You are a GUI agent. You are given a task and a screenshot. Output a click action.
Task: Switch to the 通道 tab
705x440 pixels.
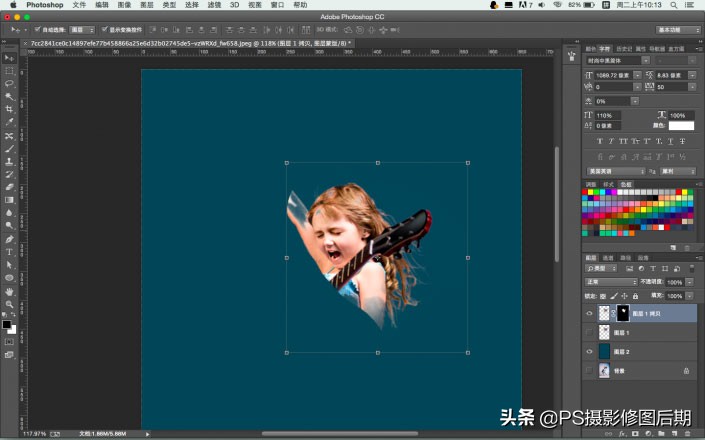coord(615,257)
